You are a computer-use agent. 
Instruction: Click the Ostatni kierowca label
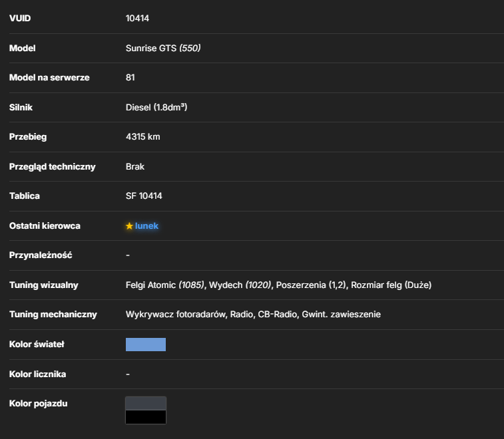click(45, 225)
